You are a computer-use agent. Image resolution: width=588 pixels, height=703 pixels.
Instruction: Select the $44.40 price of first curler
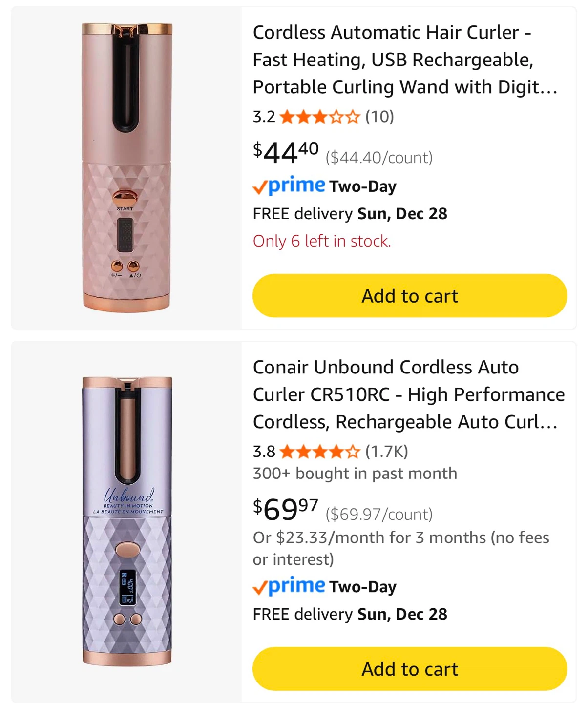(x=286, y=152)
